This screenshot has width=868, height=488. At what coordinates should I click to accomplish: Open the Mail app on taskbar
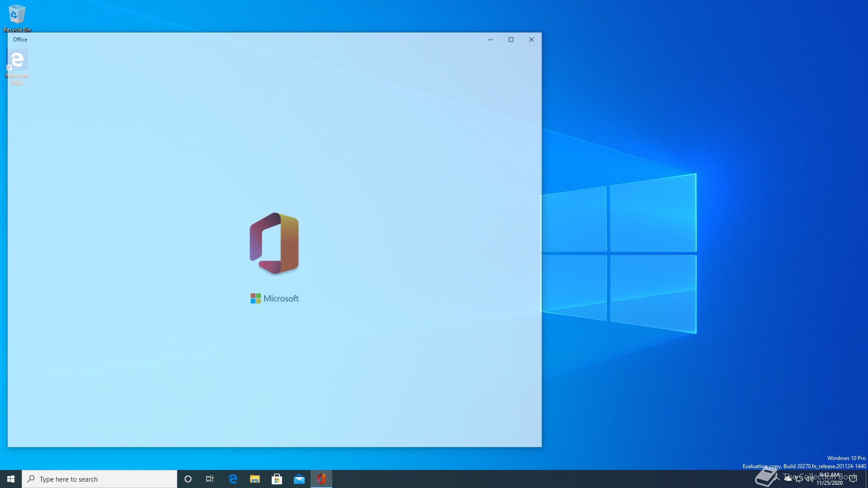coord(299,479)
